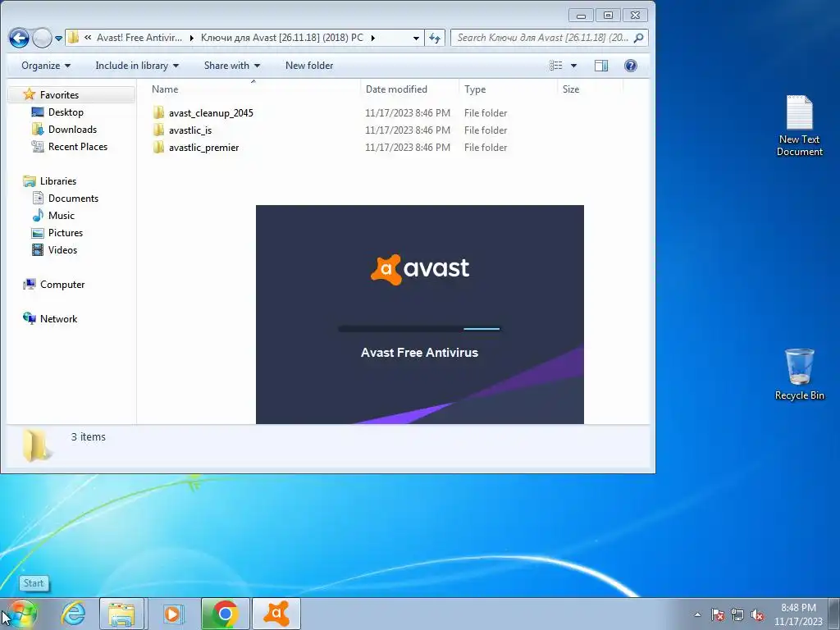Select the 'Ключи для Avast [26.11.18] (2018) PC' breadcrumb

click(x=282, y=38)
